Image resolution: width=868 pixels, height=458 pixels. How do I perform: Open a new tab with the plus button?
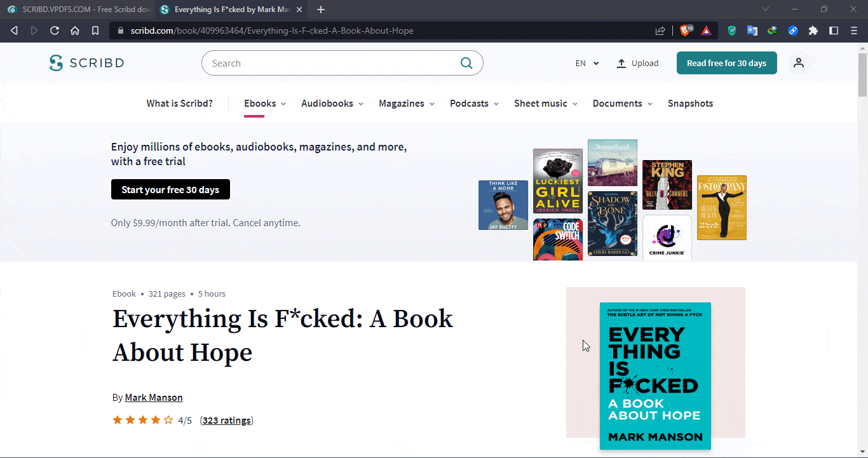click(x=321, y=10)
